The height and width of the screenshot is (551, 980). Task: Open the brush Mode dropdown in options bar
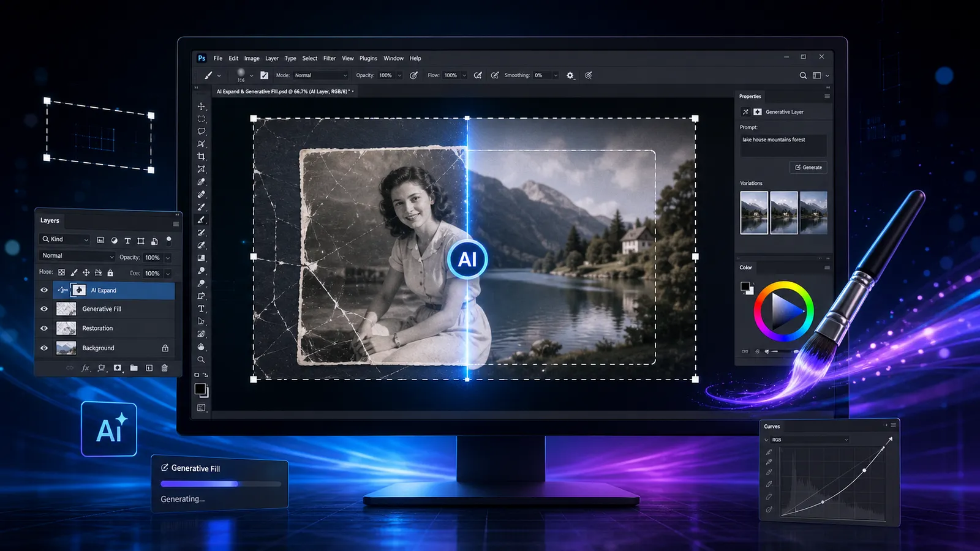(321, 75)
